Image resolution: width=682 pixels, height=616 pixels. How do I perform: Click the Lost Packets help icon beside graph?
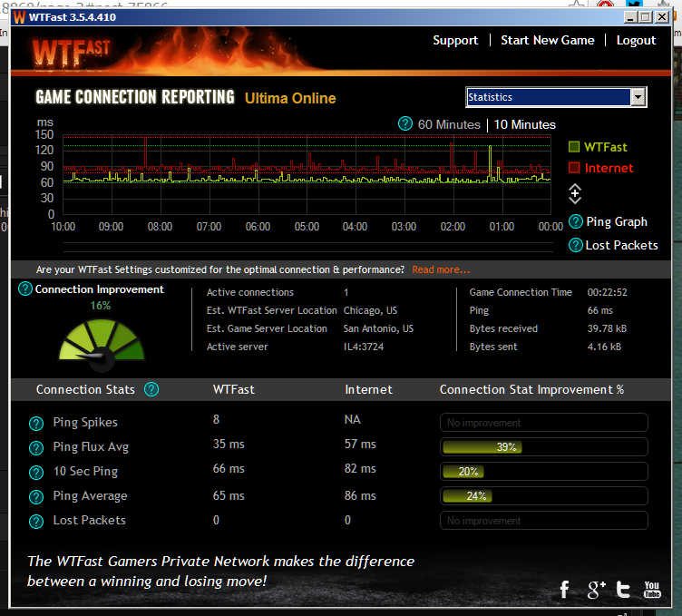575,245
